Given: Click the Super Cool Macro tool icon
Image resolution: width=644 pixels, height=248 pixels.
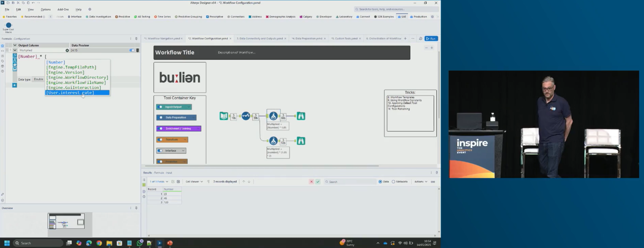Looking at the screenshot, I should click(9, 25).
